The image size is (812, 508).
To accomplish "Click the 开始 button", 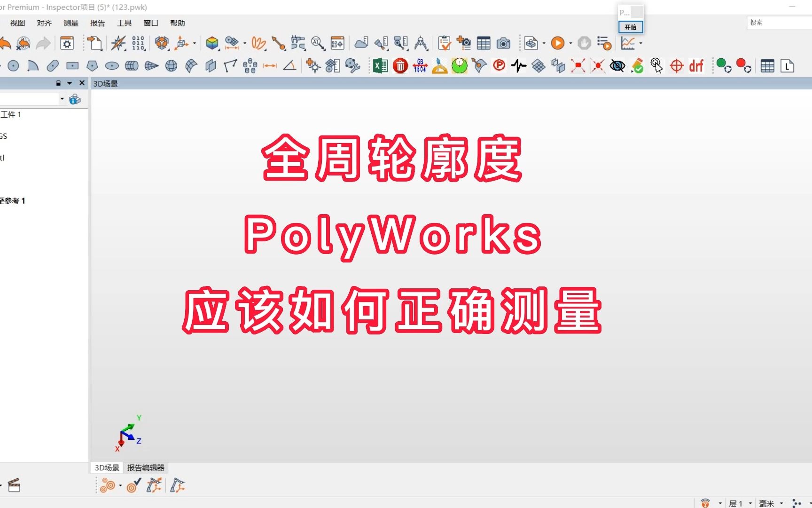I will click(x=631, y=27).
